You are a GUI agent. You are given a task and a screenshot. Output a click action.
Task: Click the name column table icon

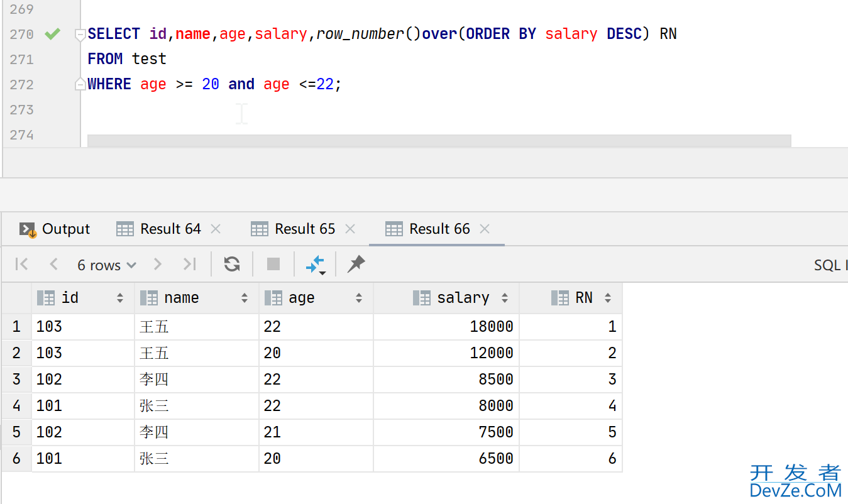(x=149, y=298)
